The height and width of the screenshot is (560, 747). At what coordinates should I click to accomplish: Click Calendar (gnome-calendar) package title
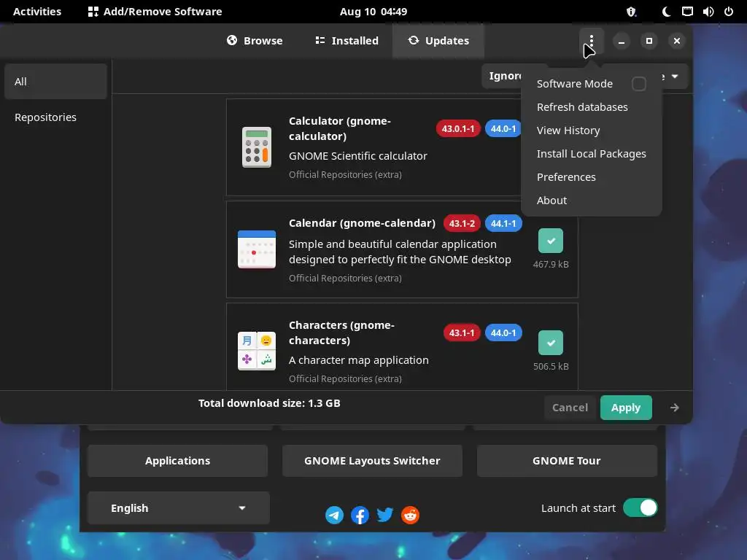pos(362,223)
